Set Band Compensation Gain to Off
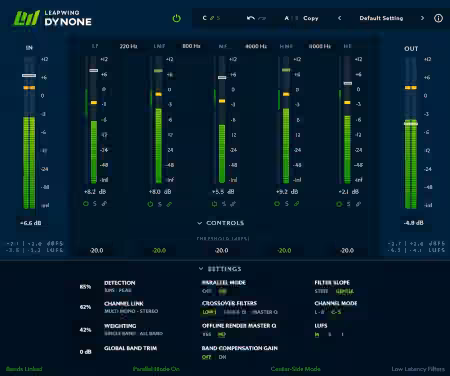The height and width of the screenshot is (376, 450). [x=207, y=357]
